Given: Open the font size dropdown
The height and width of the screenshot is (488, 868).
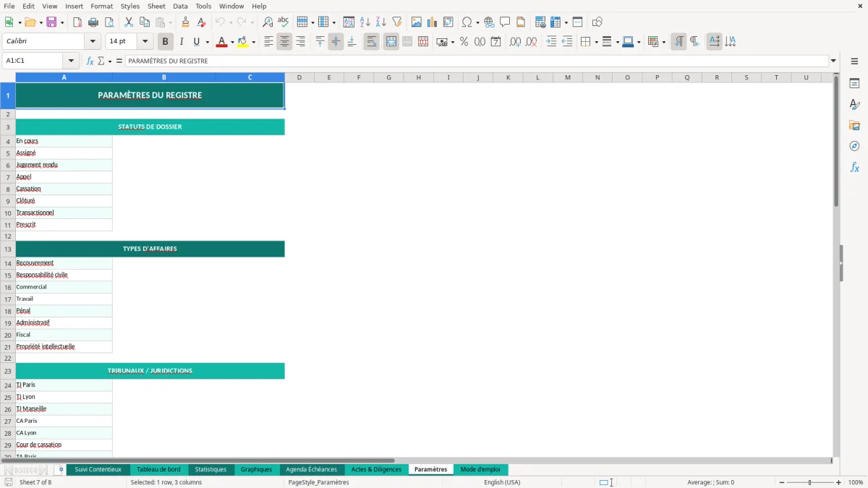Looking at the screenshot, I should click(145, 42).
